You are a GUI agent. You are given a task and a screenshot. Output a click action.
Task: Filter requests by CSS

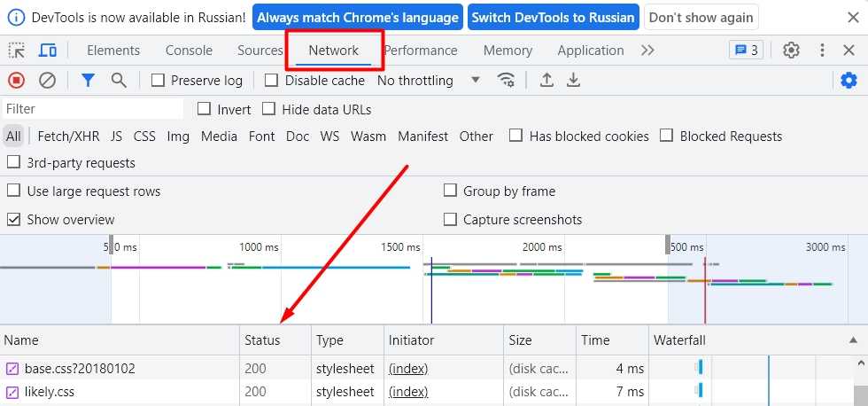point(144,137)
